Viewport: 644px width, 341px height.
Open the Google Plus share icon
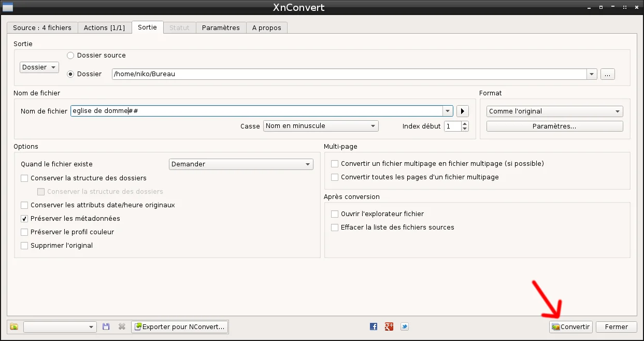[389, 326]
